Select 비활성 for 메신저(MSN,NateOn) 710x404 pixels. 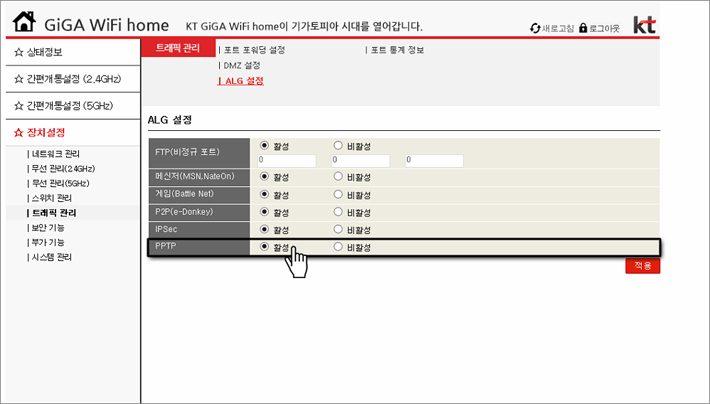338,176
